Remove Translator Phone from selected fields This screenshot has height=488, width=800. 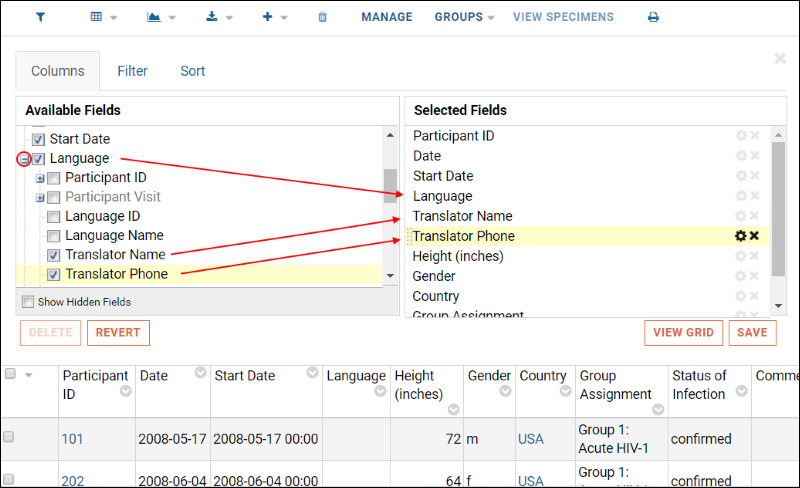point(754,236)
